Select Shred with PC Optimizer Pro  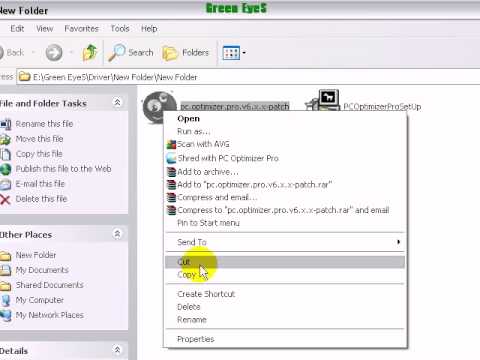tap(285, 158)
